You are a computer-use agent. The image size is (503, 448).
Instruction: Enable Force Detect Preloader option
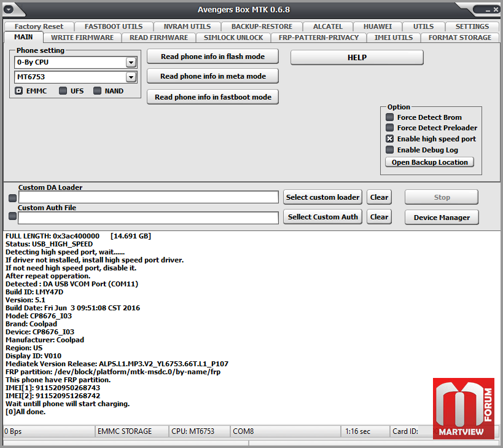[389, 128]
